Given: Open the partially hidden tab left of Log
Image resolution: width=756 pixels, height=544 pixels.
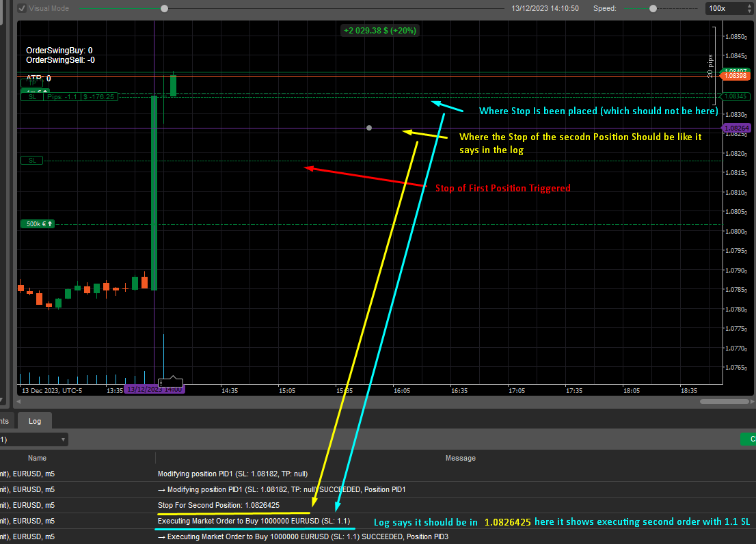Looking at the screenshot, I should (x=5, y=421).
